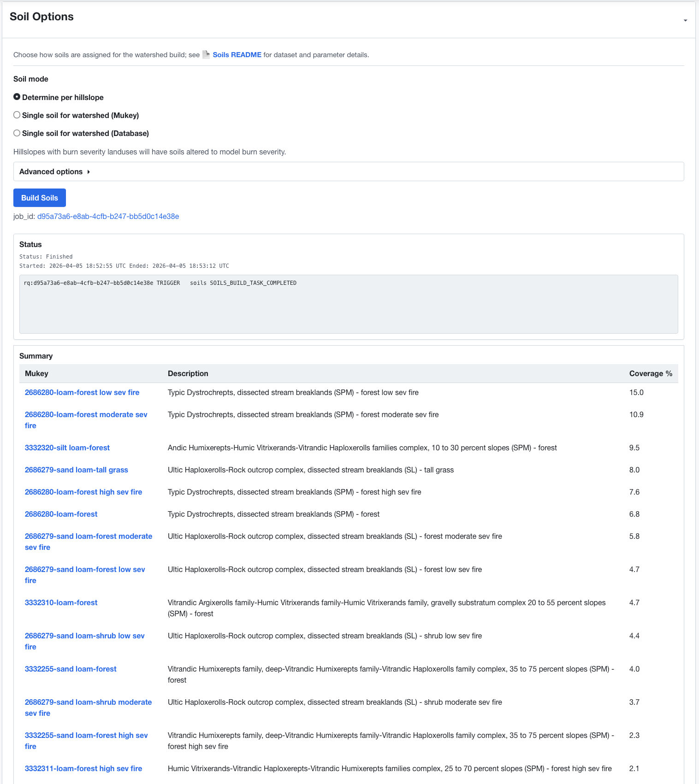The height and width of the screenshot is (784, 699).
Task: Open the Soils README link
Action: coord(237,55)
